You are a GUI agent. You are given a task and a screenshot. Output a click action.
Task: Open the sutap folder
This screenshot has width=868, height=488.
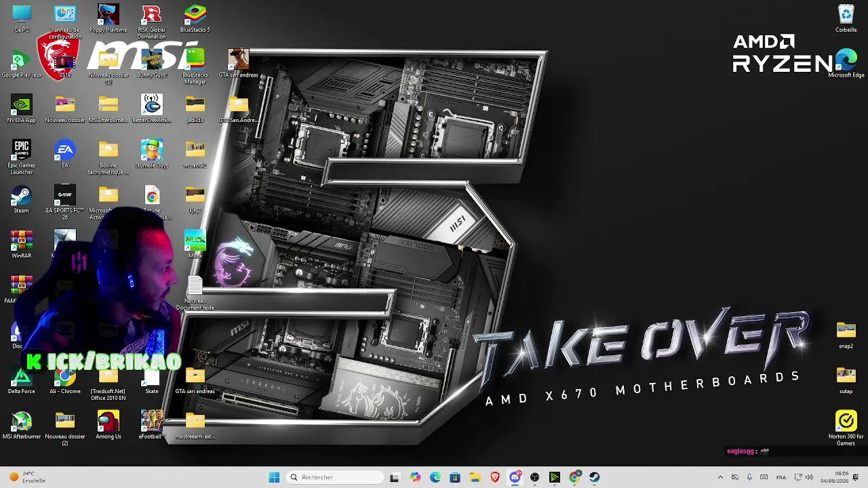point(846,380)
